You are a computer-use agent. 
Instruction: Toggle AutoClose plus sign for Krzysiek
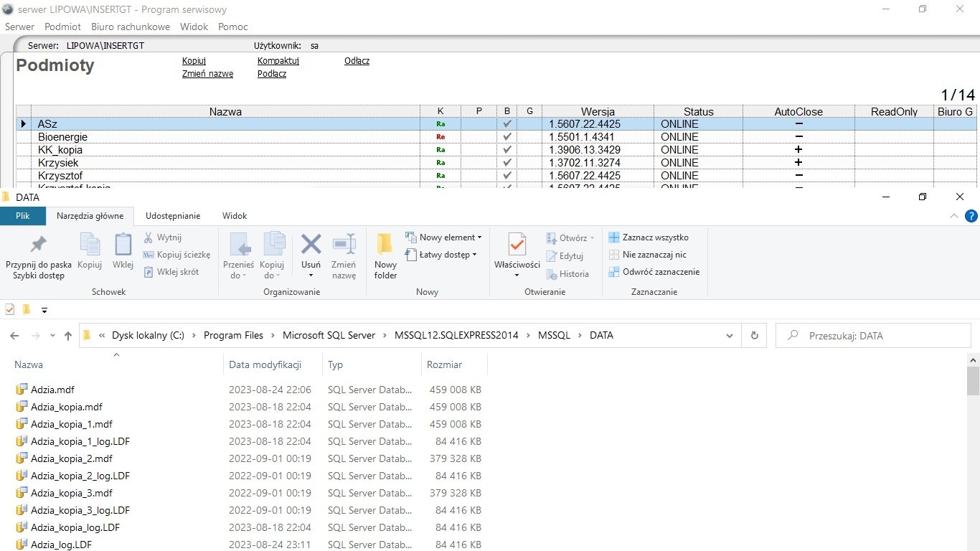coord(798,163)
